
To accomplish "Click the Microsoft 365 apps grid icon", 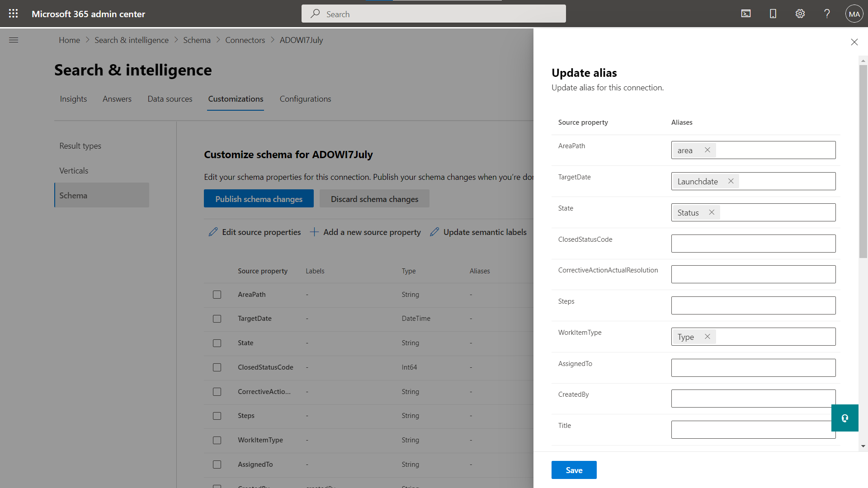I will (13, 13).
